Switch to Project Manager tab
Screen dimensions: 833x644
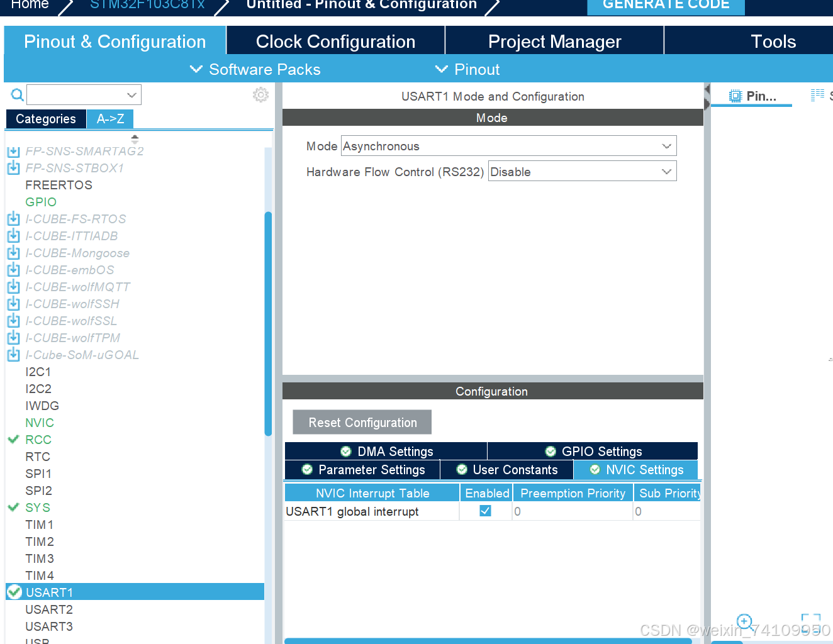pyautogui.click(x=554, y=42)
